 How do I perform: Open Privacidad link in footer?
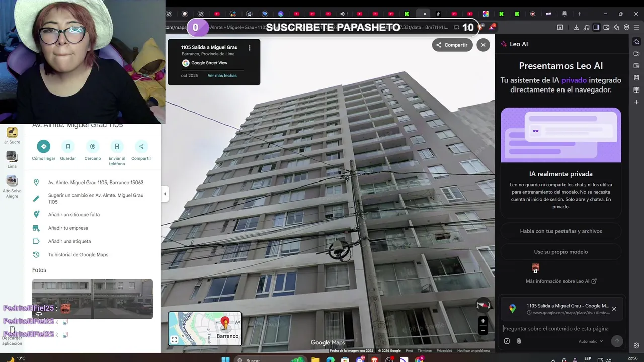pyautogui.click(x=444, y=351)
